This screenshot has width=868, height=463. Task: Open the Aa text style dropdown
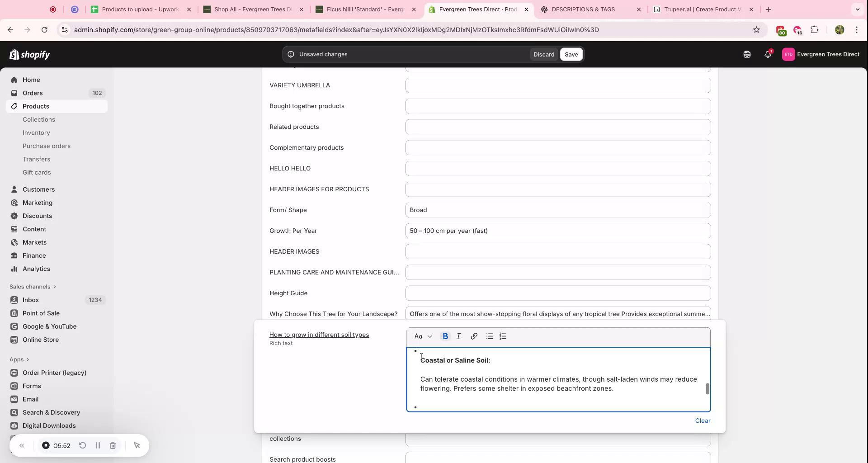[x=422, y=336]
